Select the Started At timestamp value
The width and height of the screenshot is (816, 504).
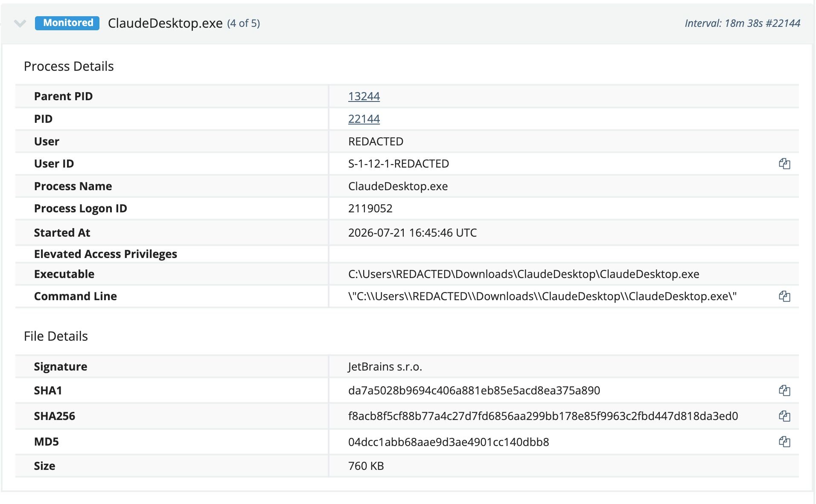point(412,233)
